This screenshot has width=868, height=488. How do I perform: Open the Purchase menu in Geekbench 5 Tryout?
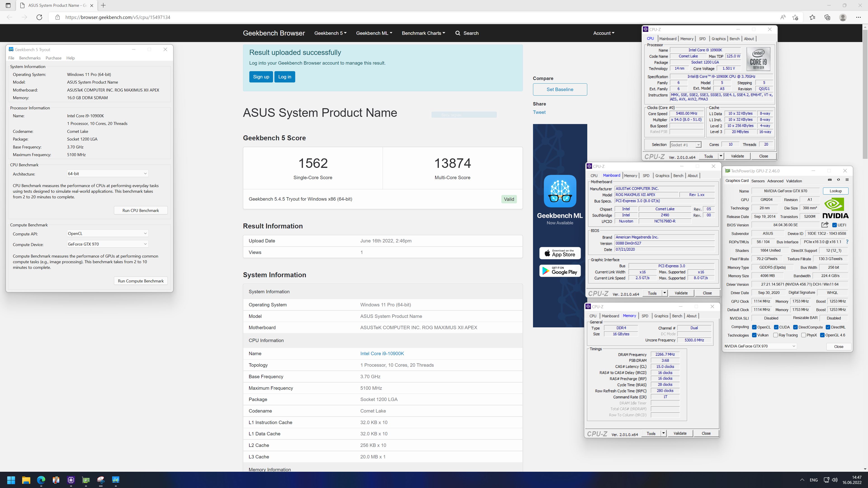pyautogui.click(x=54, y=58)
